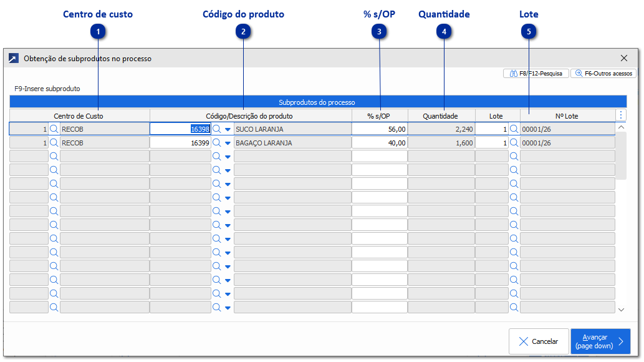Click the % s/OP field in the third row

[380, 156]
